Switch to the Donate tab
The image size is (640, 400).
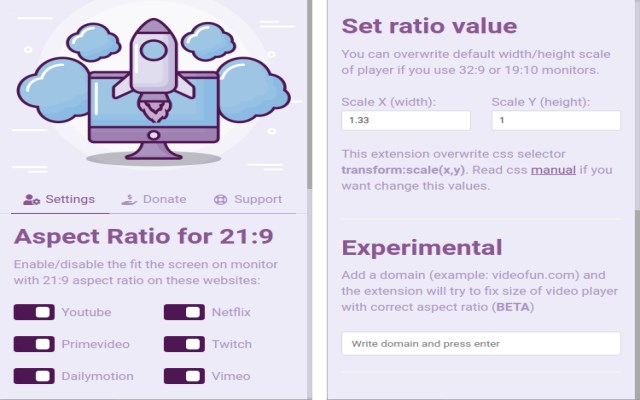tap(154, 200)
